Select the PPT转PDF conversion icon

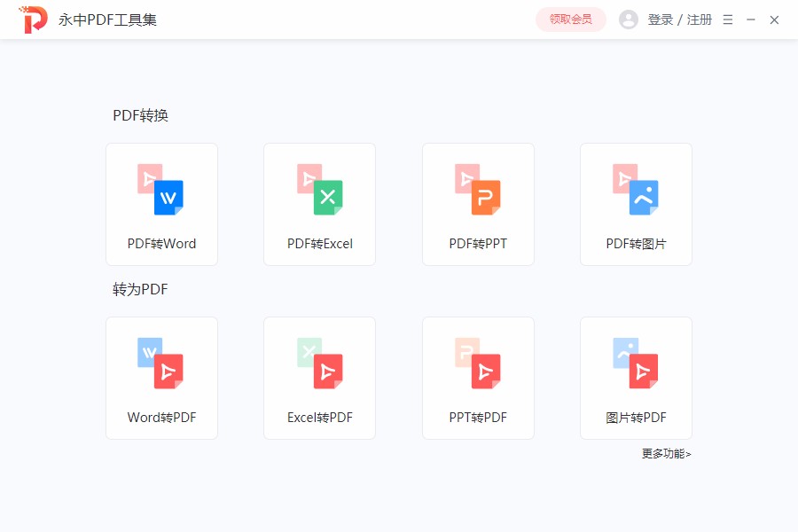[x=478, y=363]
